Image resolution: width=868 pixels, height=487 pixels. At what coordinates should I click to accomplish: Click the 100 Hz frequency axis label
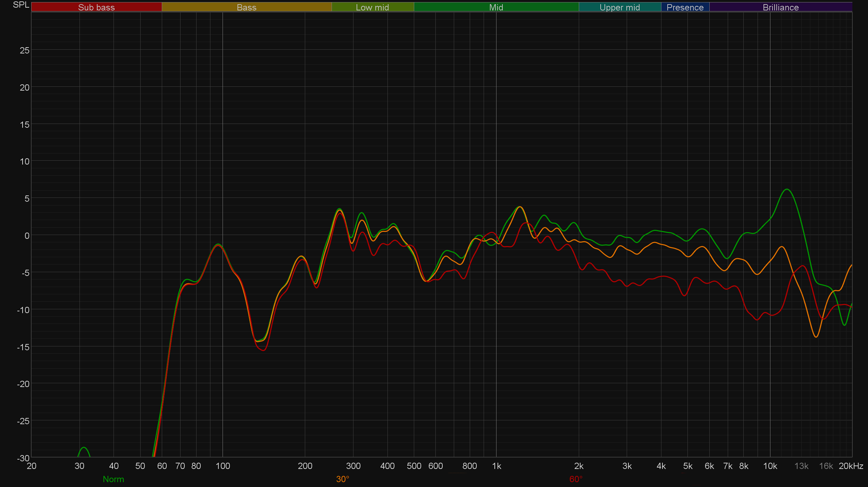click(223, 466)
